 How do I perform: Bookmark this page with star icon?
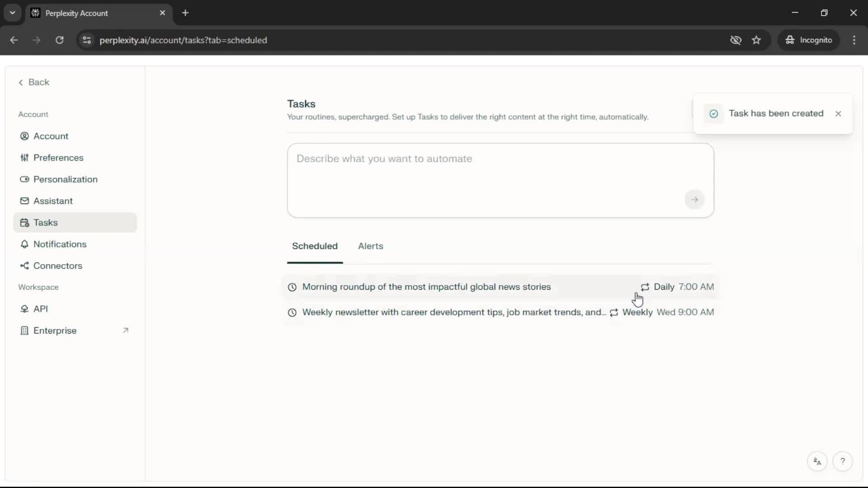[x=756, y=40]
